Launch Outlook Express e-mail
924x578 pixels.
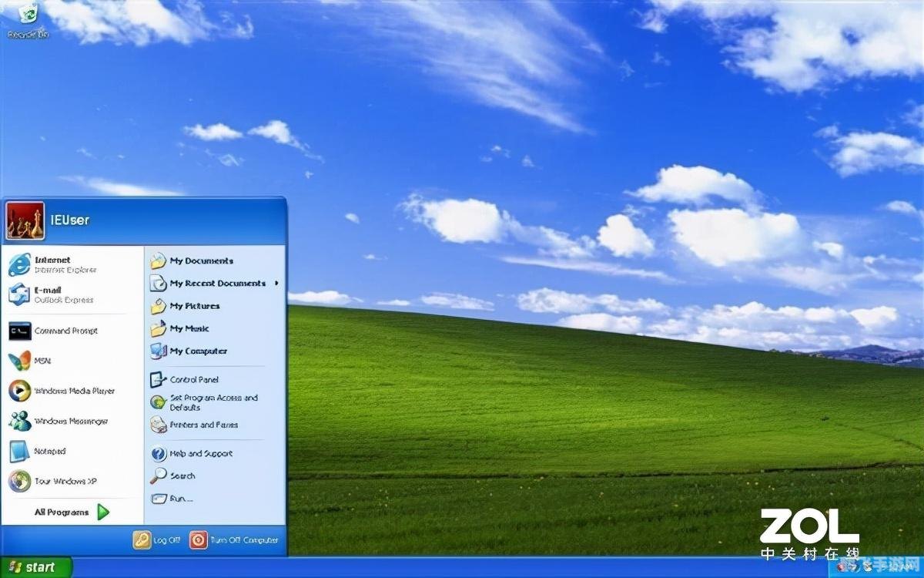pyautogui.click(x=52, y=294)
